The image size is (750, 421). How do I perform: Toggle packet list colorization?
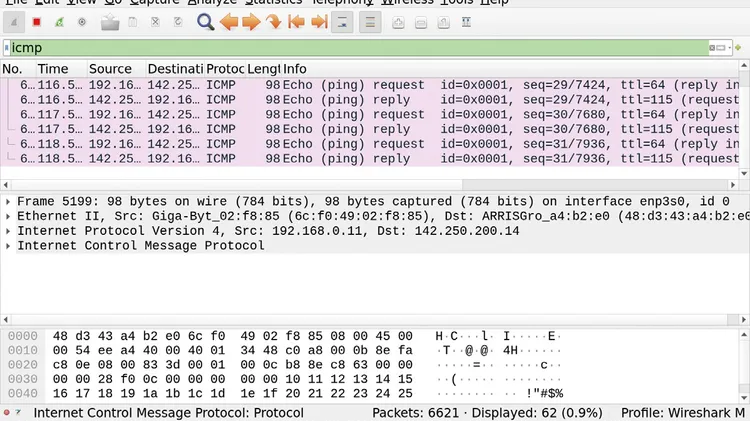tap(370, 22)
